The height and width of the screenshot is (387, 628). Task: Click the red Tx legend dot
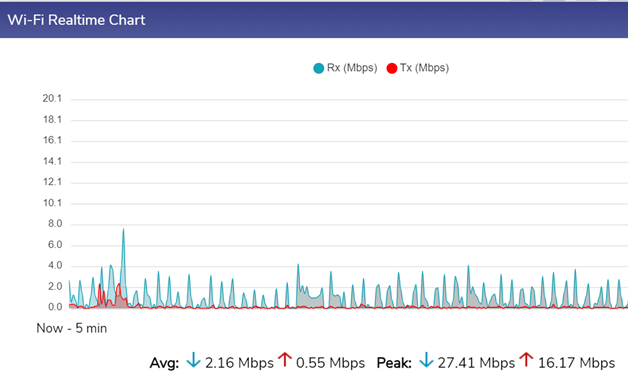(392, 69)
